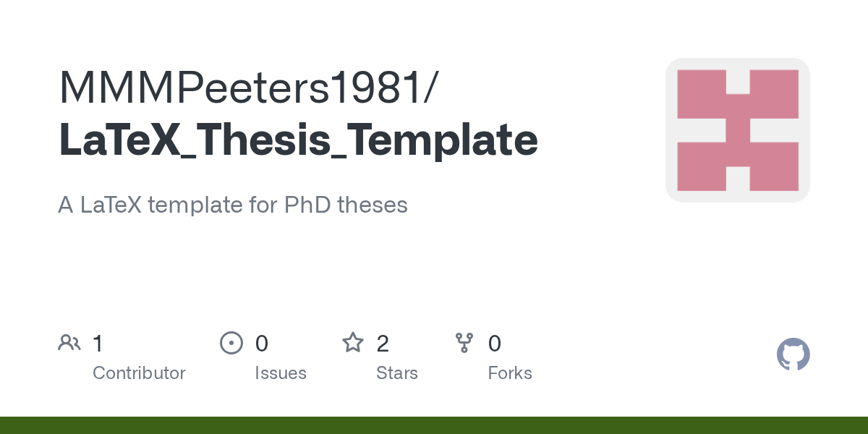Click the zero count above Issues

262,343
